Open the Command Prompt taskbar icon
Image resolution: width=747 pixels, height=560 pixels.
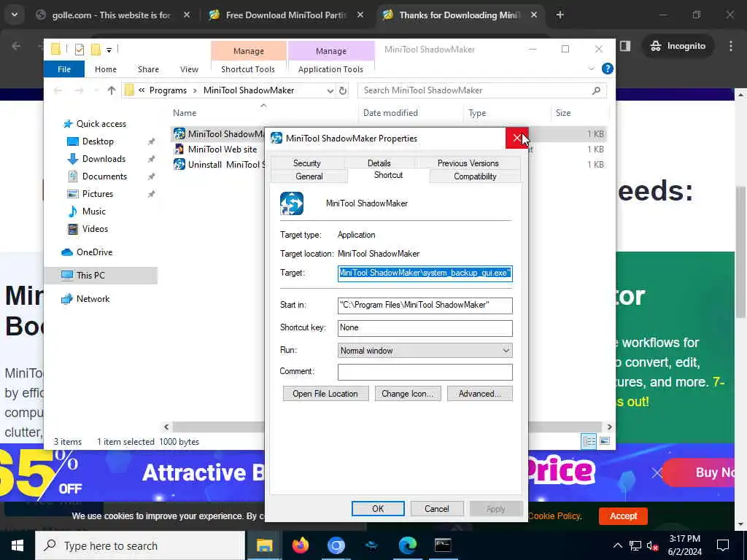443,545
